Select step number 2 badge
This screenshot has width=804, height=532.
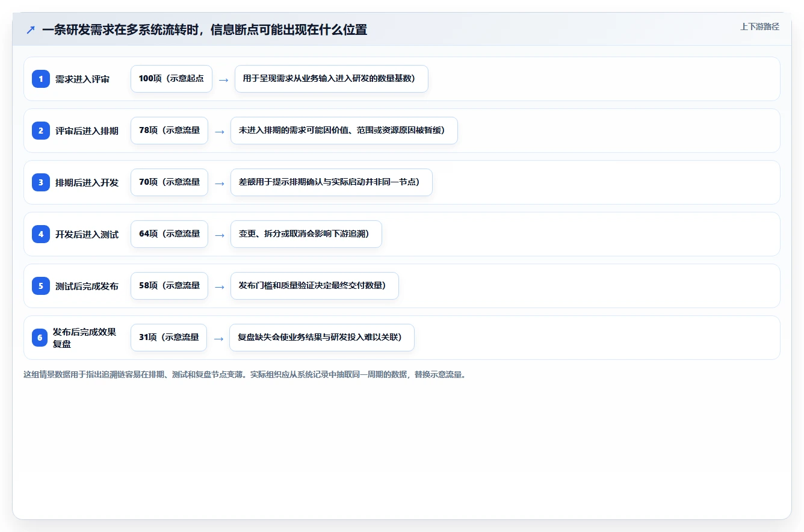tap(41, 131)
